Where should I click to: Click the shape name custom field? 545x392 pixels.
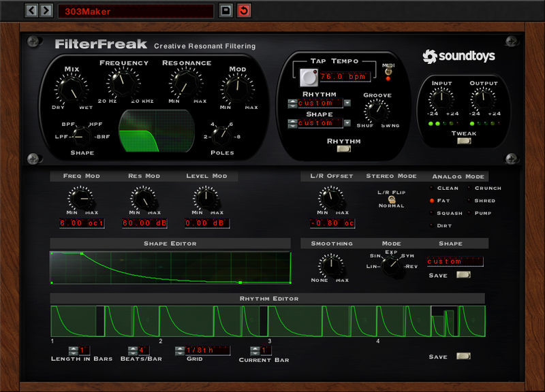pyautogui.click(x=454, y=261)
